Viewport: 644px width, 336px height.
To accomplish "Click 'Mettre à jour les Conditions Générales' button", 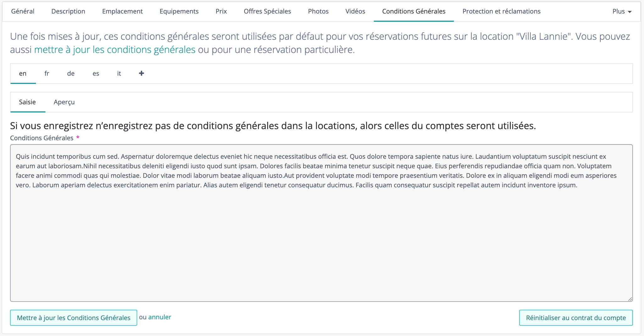I will (74, 318).
